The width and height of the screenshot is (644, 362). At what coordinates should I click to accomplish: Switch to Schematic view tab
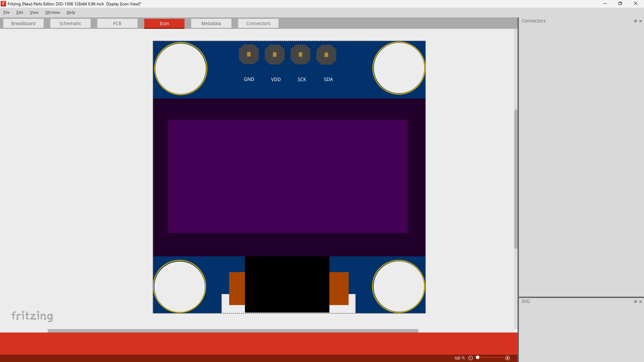pos(70,23)
